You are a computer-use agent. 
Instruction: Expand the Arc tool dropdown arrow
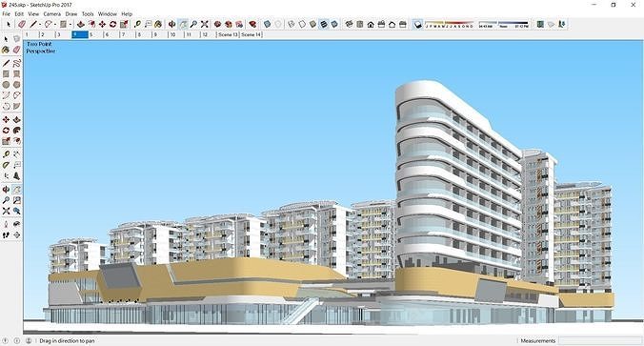coord(55,25)
